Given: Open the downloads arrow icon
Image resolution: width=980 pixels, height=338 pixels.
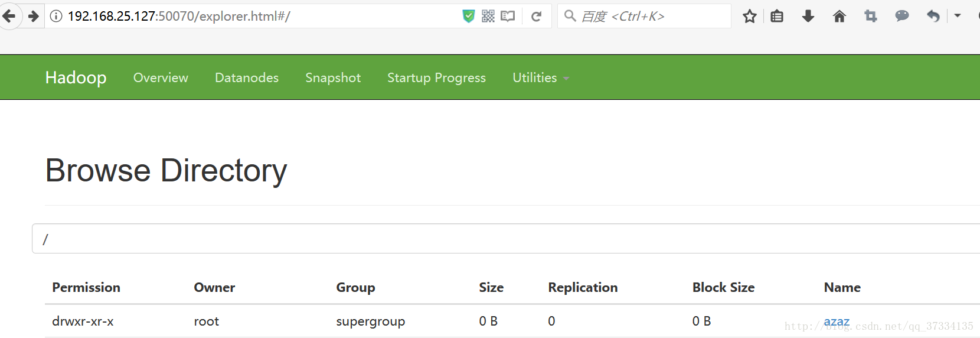Looking at the screenshot, I should click(808, 16).
